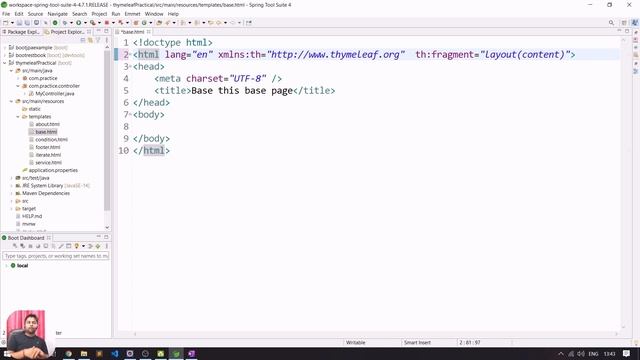This screenshot has width=640, height=360.
Task: Click the Chrome icon on the taskbar
Action: [69, 353]
